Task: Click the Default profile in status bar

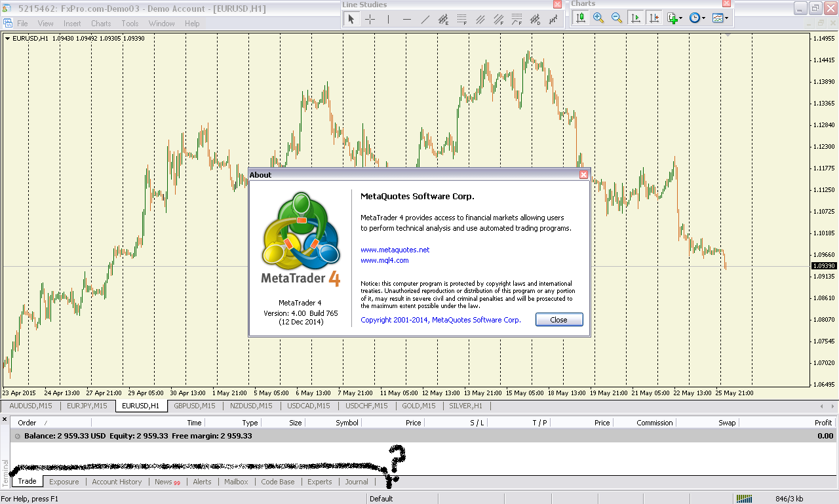Action: (x=381, y=499)
